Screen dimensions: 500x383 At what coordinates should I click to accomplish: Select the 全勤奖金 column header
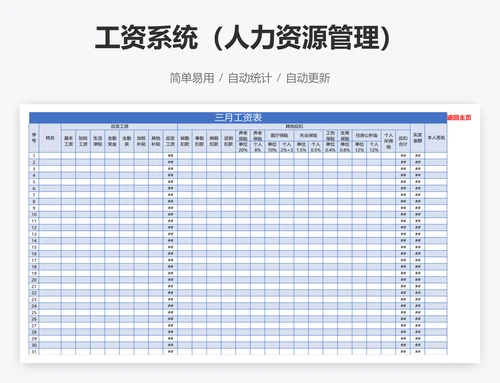click(112, 141)
